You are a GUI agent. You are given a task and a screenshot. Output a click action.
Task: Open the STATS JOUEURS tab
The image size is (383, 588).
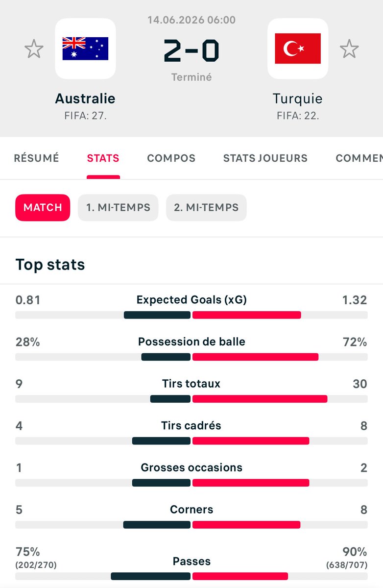pyautogui.click(x=265, y=158)
